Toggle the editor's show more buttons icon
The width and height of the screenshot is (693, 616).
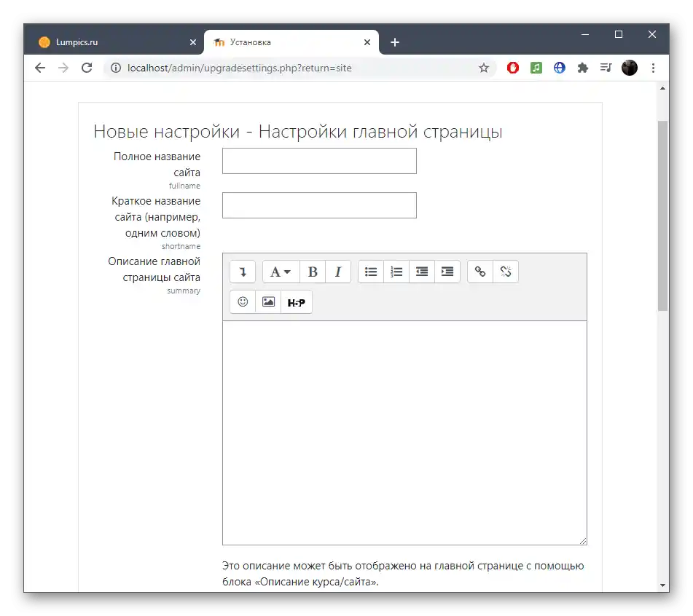(243, 272)
